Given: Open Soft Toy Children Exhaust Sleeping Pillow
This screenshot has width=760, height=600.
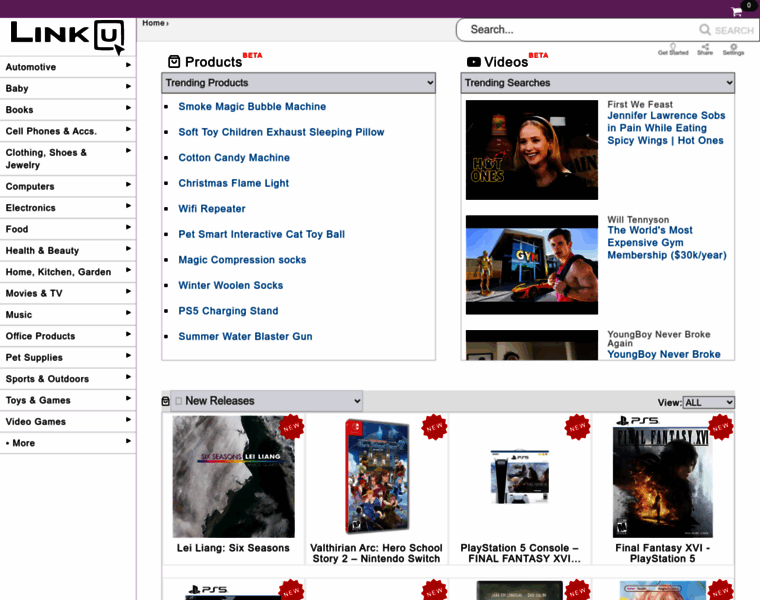Looking at the screenshot, I should point(281,132).
